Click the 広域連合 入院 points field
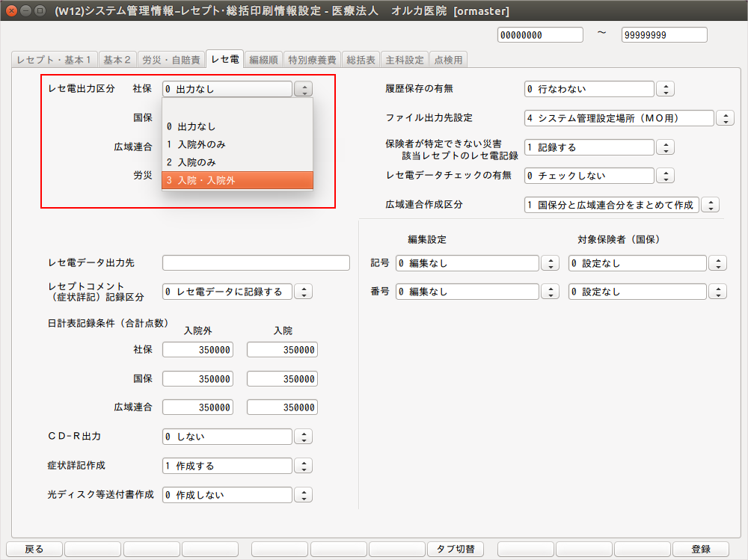Image resolution: width=748 pixels, height=560 pixels. click(x=283, y=407)
